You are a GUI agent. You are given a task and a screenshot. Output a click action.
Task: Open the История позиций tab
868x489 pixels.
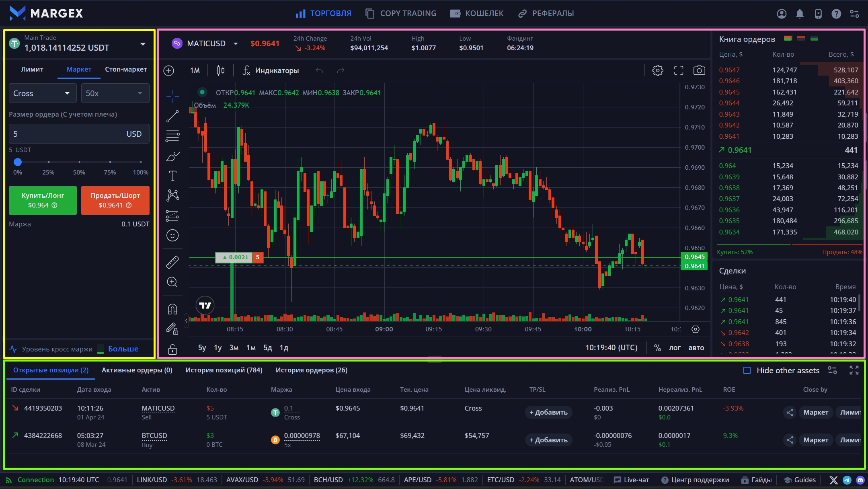(224, 370)
